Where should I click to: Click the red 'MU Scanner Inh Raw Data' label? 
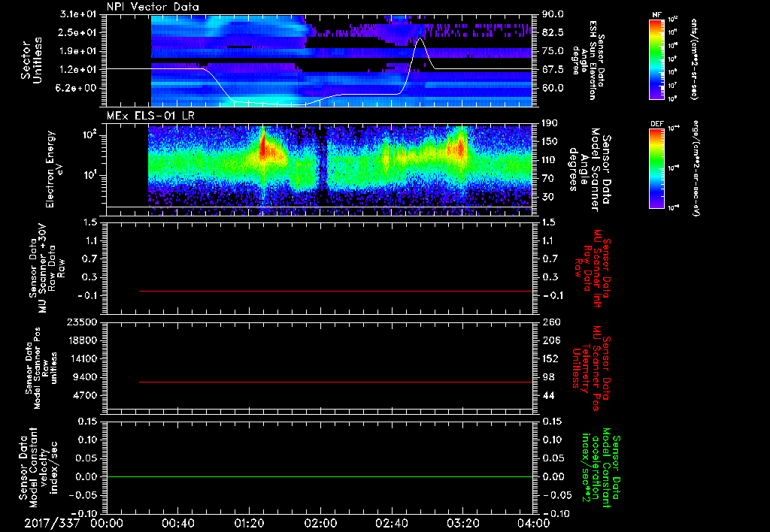(593, 268)
